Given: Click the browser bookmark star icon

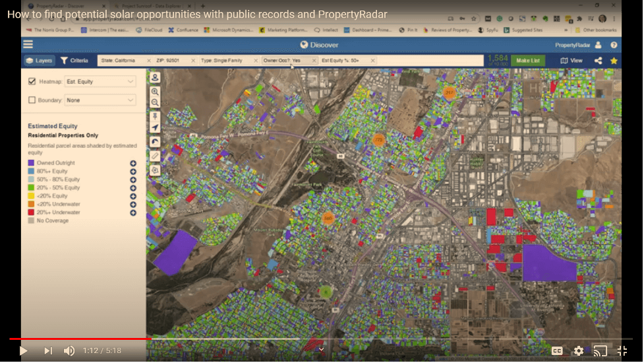Looking at the screenshot, I should 473,18.
